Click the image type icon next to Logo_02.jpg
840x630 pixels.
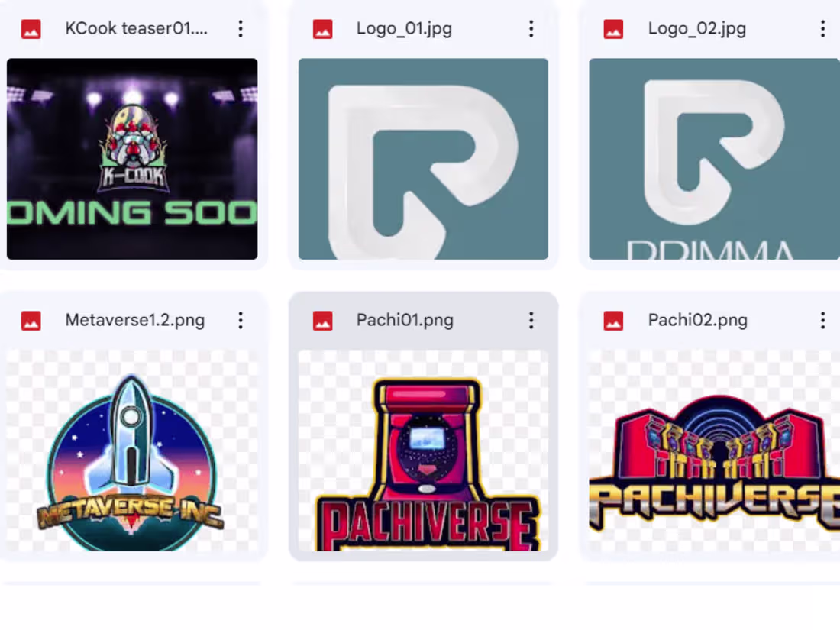pyautogui.click(x=613, y=29)
